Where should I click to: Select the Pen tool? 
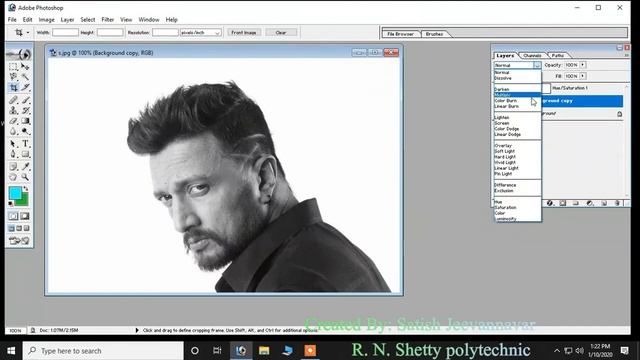click(x=13, y=154)
